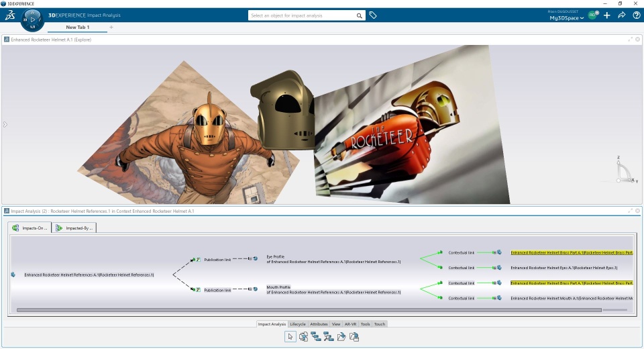
Task: Open the AR-VR toolbar section
Action: [350, 324]
